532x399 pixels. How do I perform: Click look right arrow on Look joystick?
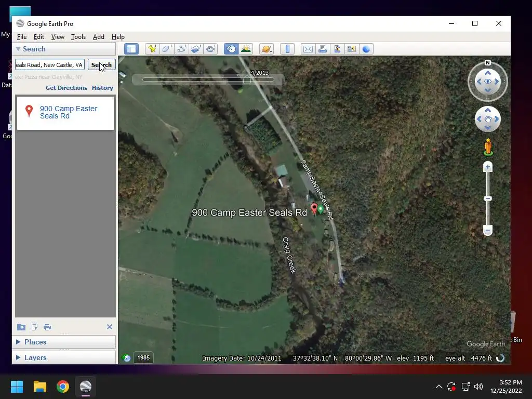point(497,82)
